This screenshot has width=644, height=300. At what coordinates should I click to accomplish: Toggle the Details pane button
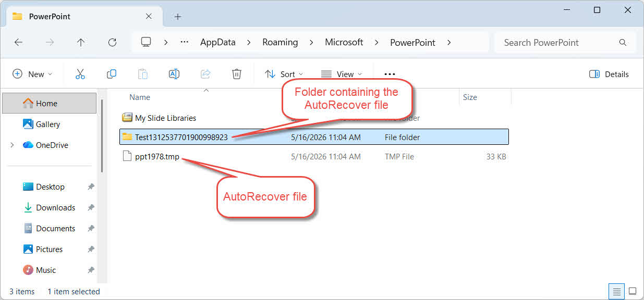pos(609,74)
